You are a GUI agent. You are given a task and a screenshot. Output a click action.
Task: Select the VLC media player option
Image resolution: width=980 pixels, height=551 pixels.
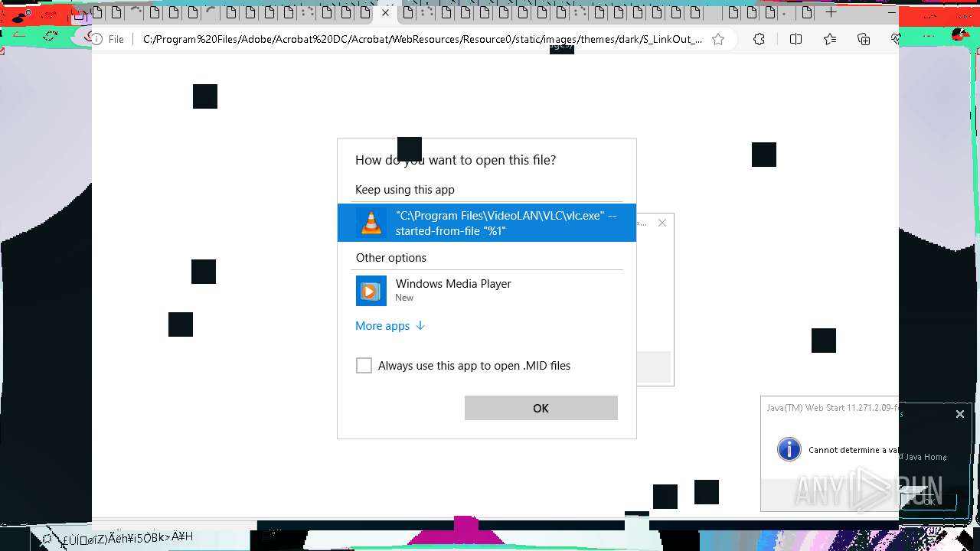tap(487, 223)
